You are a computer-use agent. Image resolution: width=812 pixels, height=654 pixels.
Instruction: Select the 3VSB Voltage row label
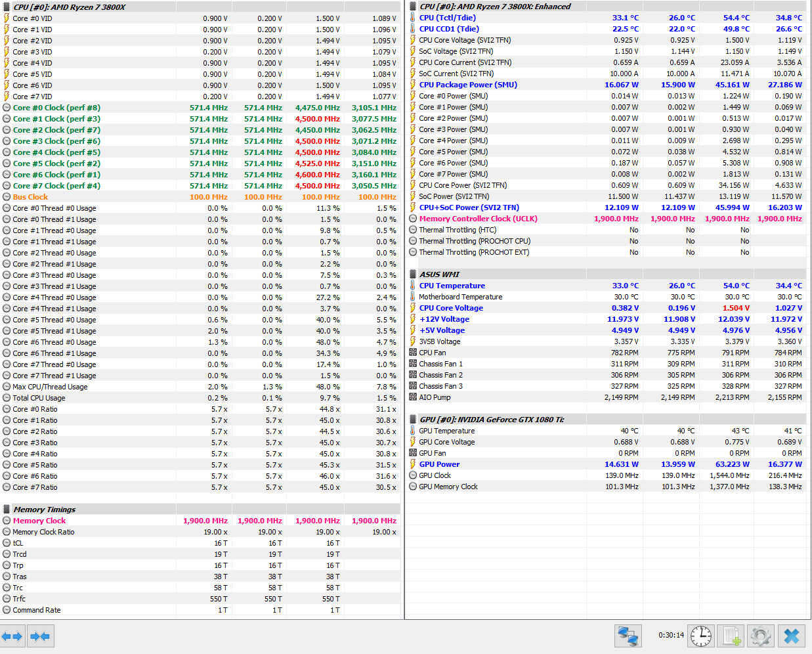[440, 341]
